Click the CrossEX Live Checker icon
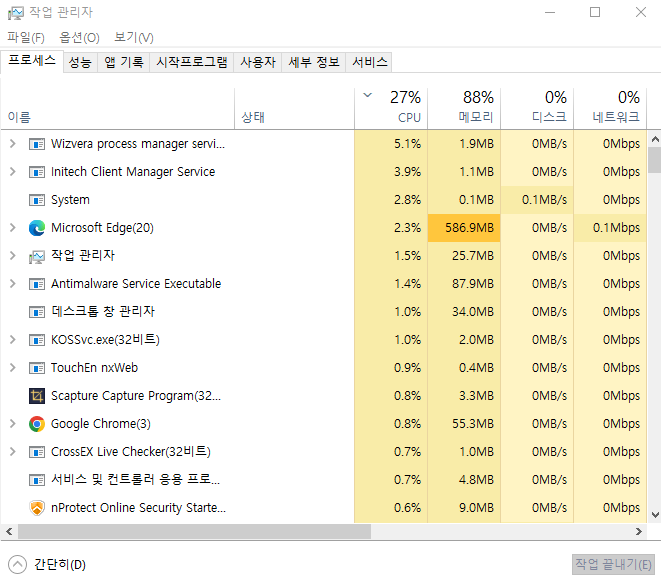 (x=37, y=452)
